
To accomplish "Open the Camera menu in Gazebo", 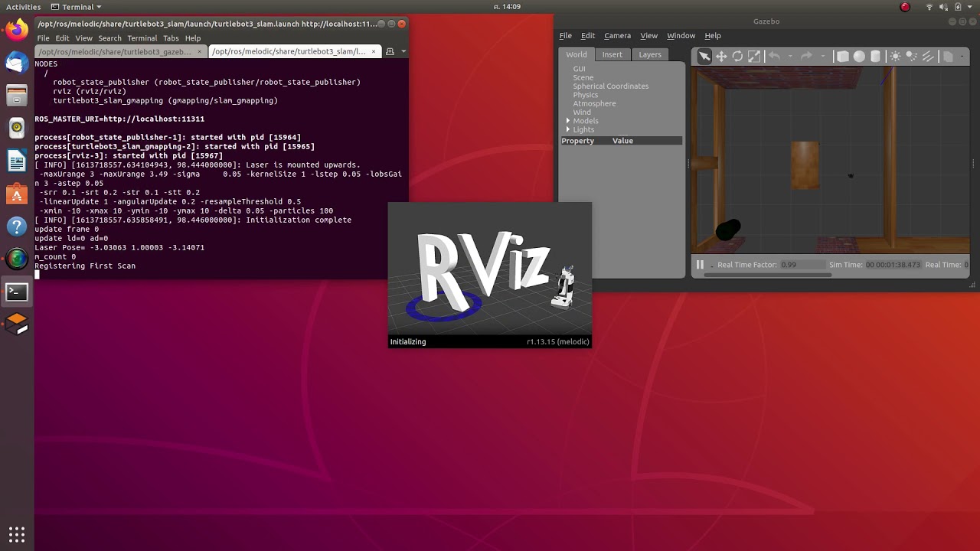I will pos(617,35).
